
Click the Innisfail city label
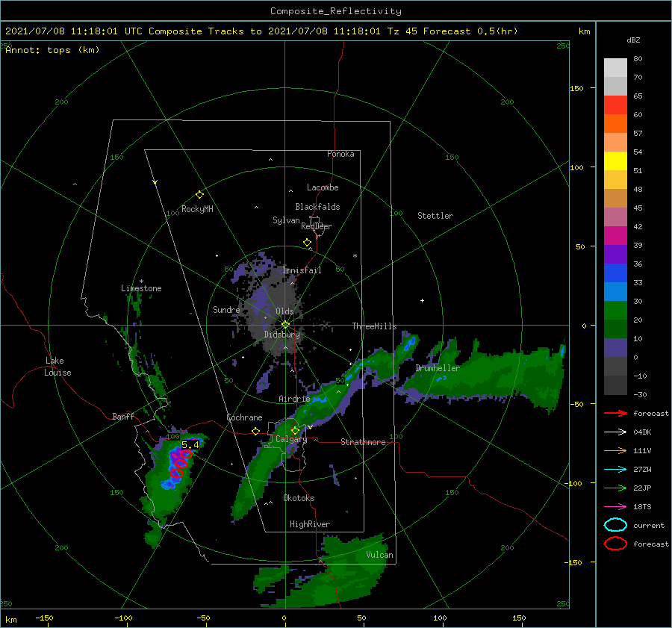click(302, 270)
